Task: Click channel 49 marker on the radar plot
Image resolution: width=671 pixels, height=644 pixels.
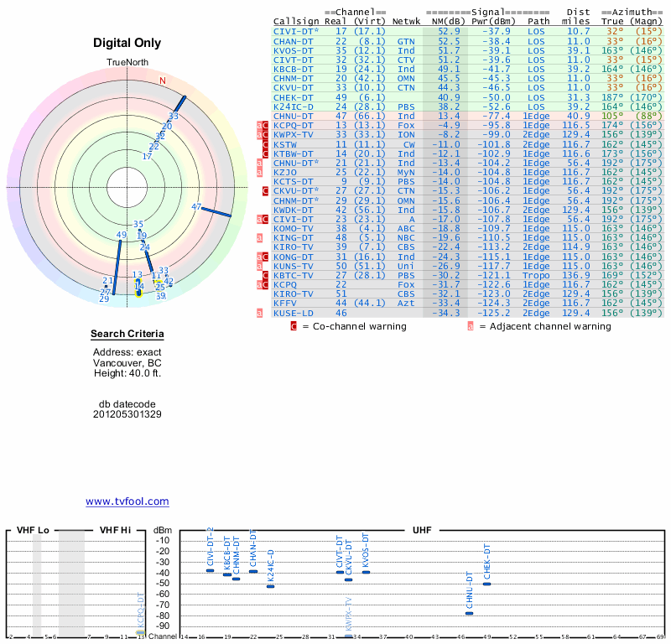Action: (122, 235)
